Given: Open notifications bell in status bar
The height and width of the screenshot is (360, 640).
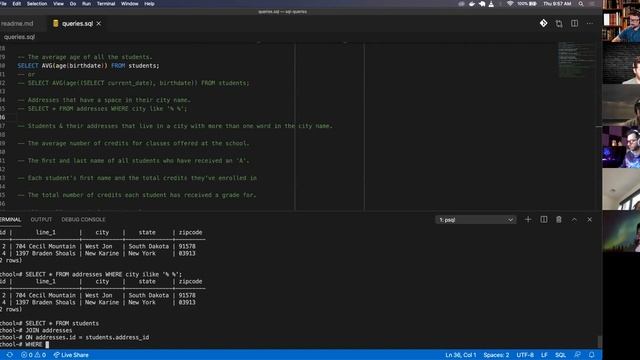Looking at the screenshot, I should pos(591,355).
